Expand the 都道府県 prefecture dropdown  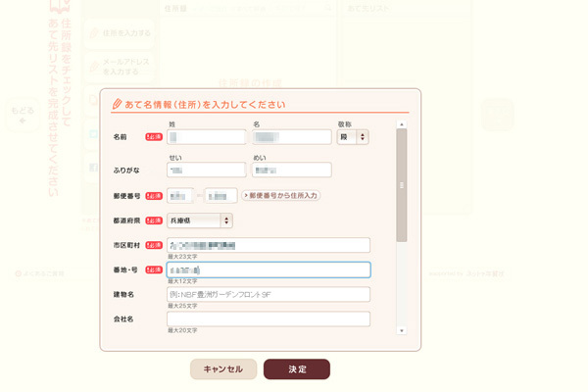point(200,221)
